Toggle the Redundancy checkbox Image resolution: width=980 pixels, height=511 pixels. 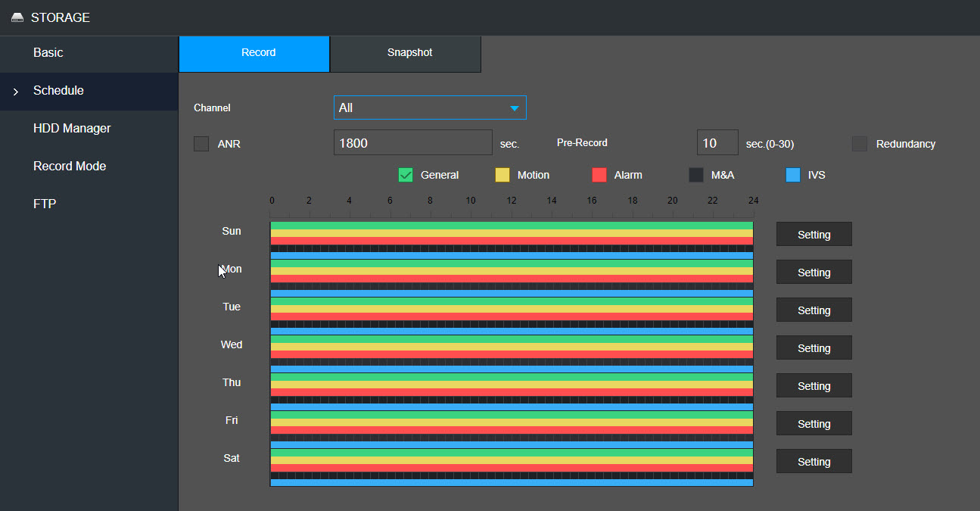[x=860, y=143]
